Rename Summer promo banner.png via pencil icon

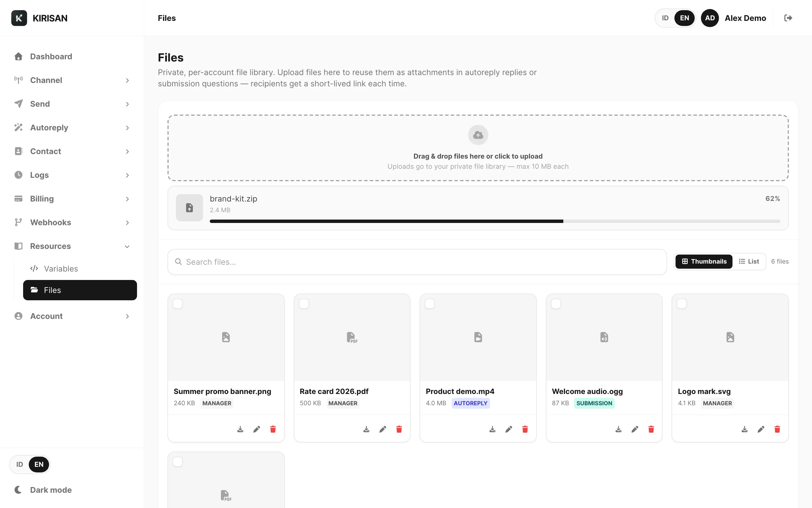click(x=257, y=429)
